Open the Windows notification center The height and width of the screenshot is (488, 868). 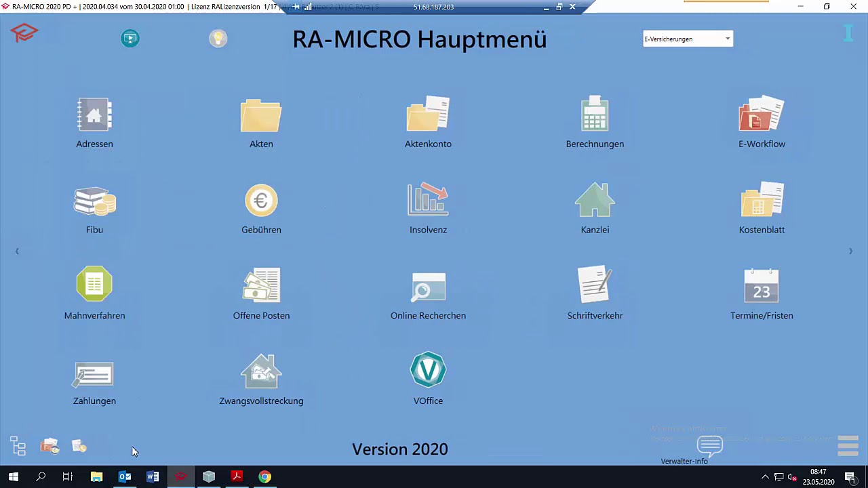pos(850,477)
